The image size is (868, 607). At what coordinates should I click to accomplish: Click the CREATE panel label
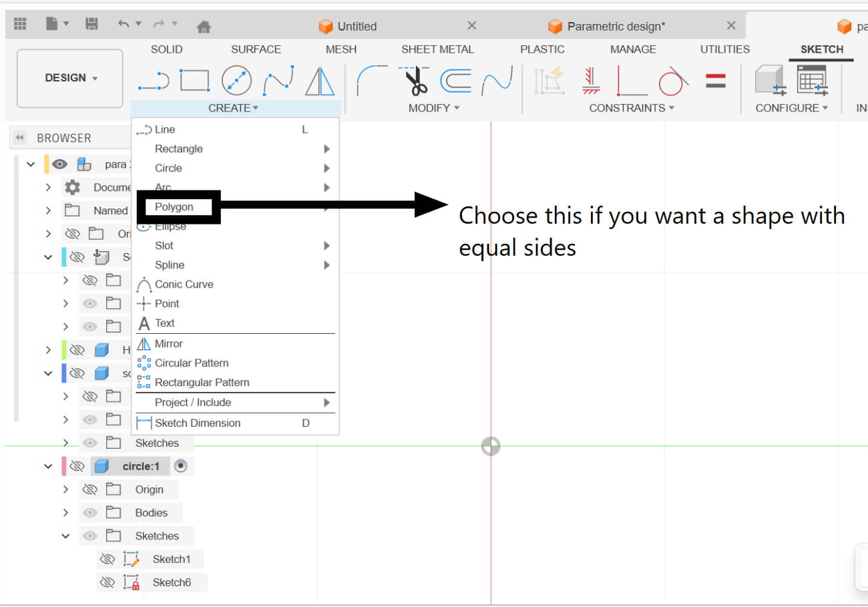point(233,108)
